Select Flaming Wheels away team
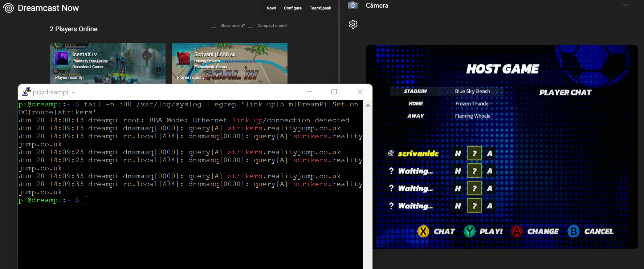The height and width of the screenshot is (269, 644). click(473, 116)
